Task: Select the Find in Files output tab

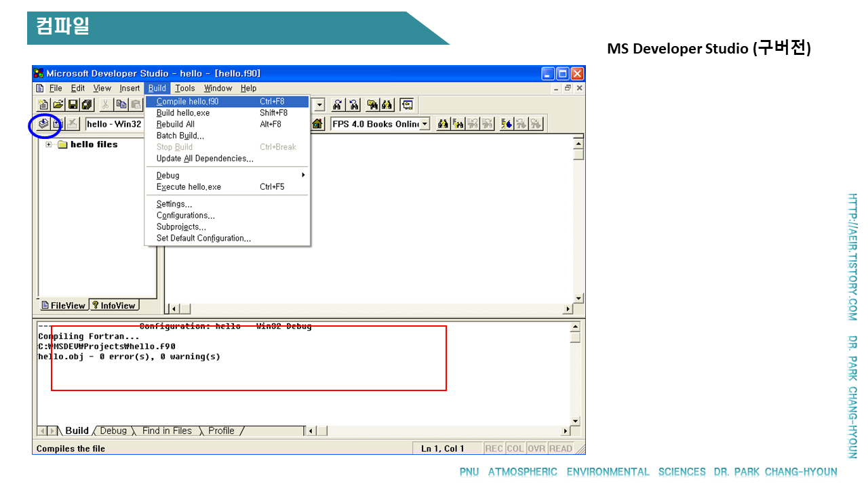Action: [x=167, y=431]
